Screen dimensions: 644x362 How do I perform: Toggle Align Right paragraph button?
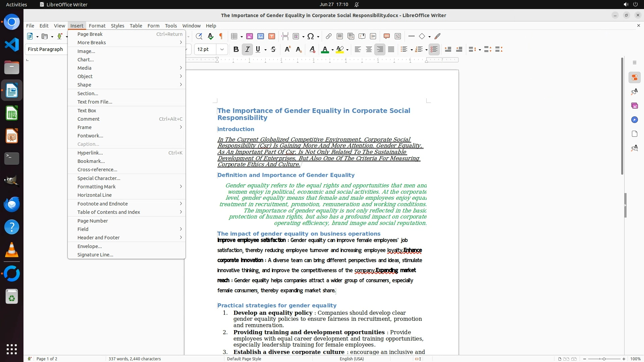(x=380, y=50)
